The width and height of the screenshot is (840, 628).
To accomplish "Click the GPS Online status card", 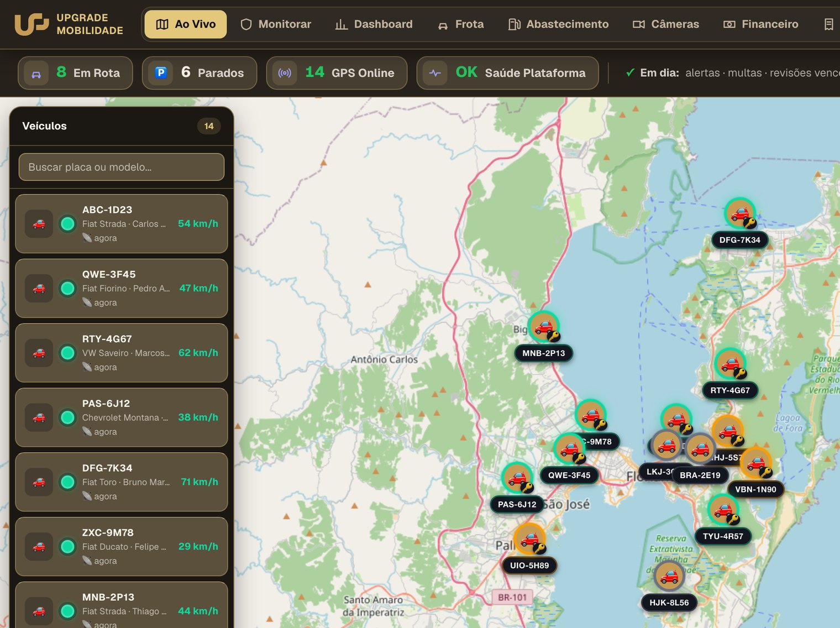I will pyautogui.click(x=337, y=73).
